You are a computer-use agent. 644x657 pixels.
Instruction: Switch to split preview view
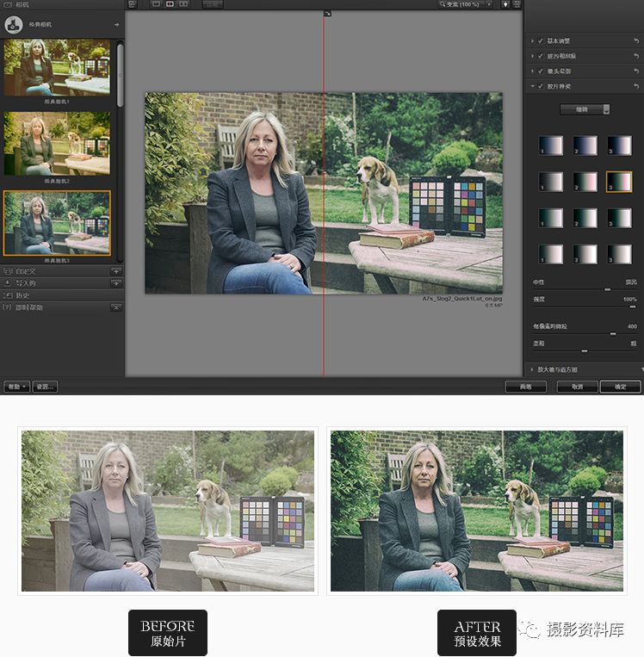(170, 4)
